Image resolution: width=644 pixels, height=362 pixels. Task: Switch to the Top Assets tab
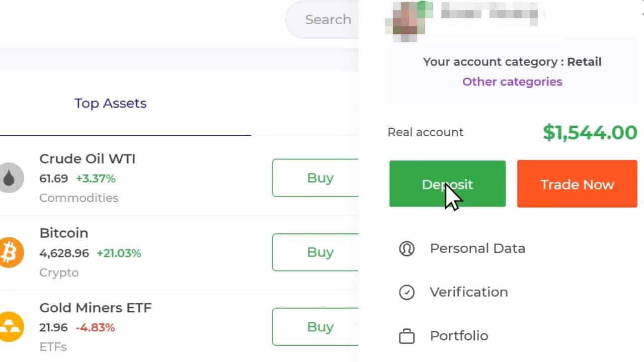click(x=110, y=104)
